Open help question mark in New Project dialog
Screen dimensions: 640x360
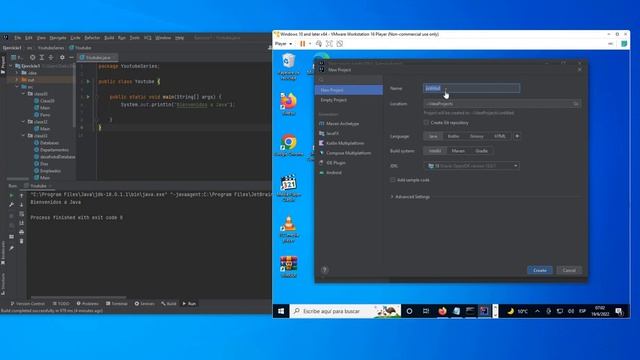coord(324,270)
